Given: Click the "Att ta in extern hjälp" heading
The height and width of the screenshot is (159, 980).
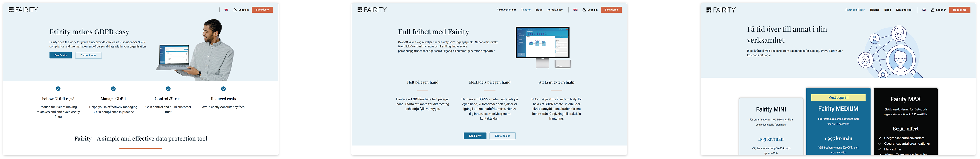Looking at the screenshot, I should coord(557,82).
